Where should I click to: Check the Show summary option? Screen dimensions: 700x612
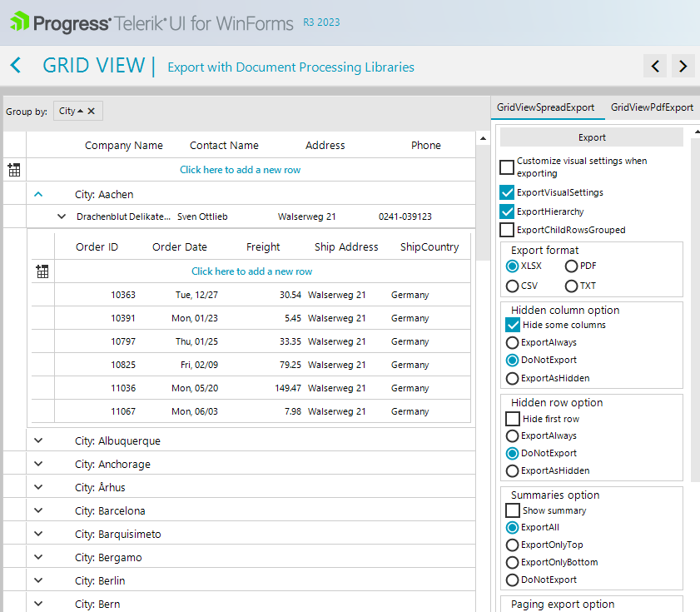point(512,510)
